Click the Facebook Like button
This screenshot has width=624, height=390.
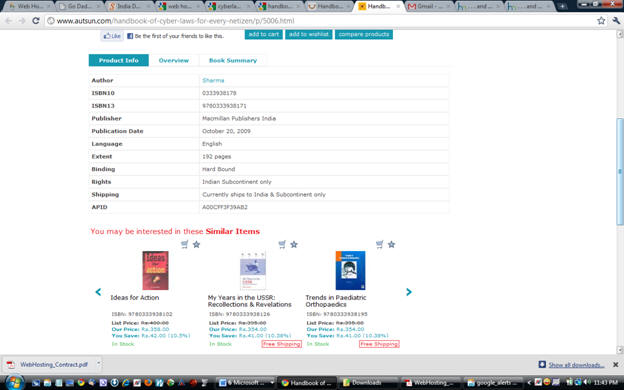[112, 36]
